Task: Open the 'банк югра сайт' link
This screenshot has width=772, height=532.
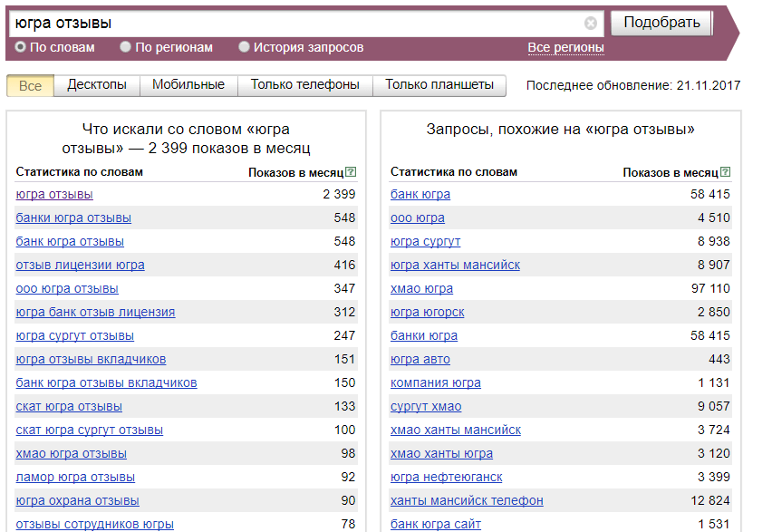Action: pos(436,525)
